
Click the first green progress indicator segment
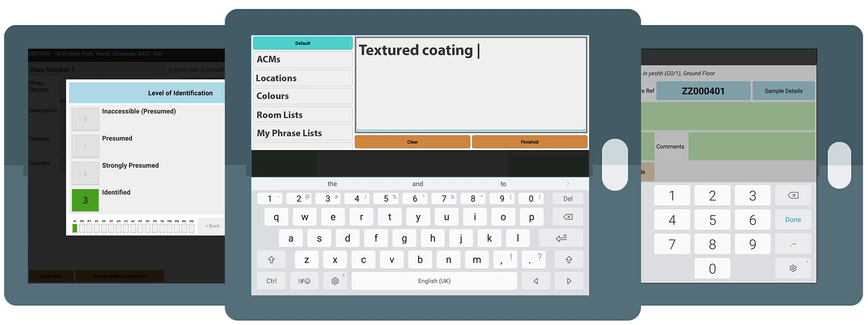[x=75, y=228]
